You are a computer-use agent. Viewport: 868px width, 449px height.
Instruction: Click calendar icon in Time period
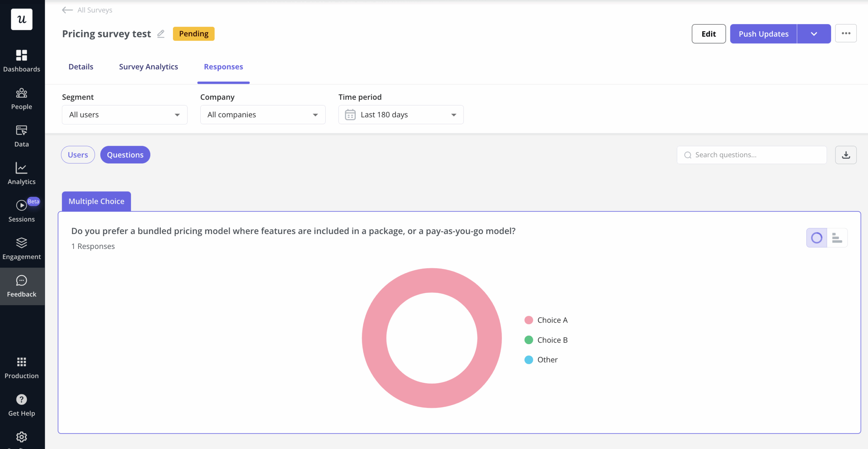(x=350, y=115)
